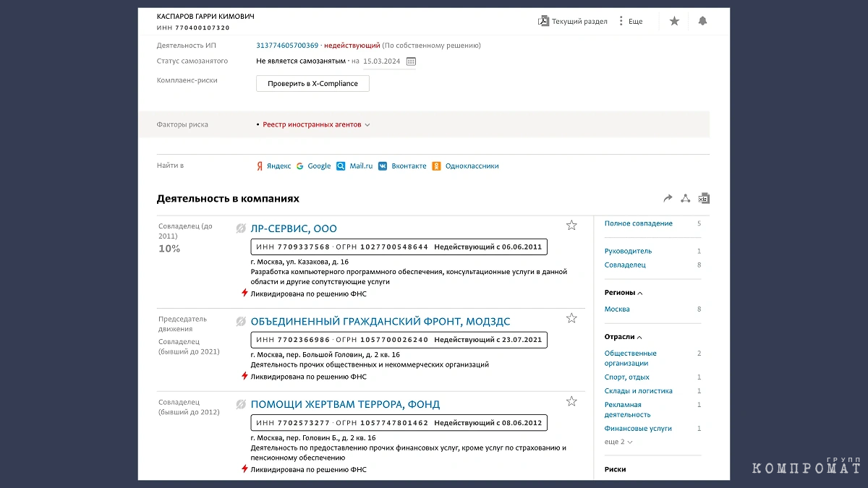Image resolution: width=868 pixels, height=488 pixels.
Task: Click red lightning icon under ПОМОЩИ ЖЕРТВАМ ТЕРРОРА
Action: coord(244,469)
